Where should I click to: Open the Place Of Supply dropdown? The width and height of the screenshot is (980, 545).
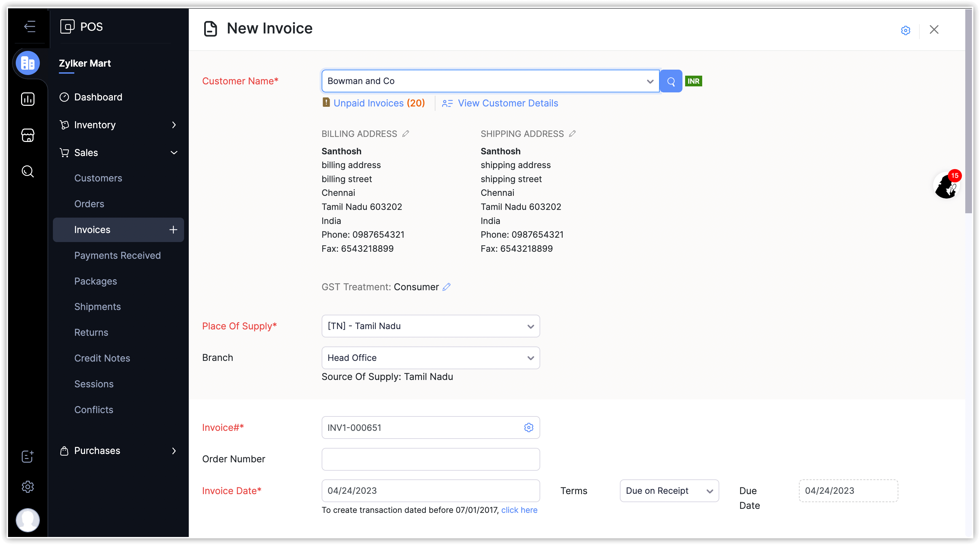(x=430, y=326)
